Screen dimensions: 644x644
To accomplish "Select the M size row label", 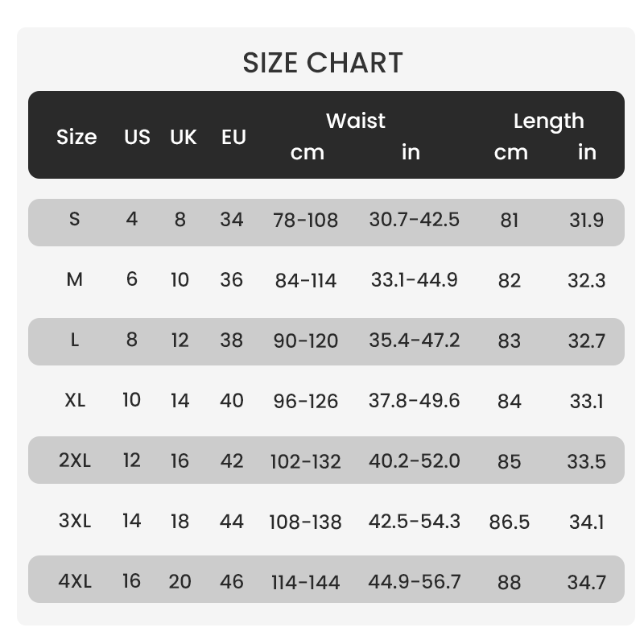I will coord(74,279).
